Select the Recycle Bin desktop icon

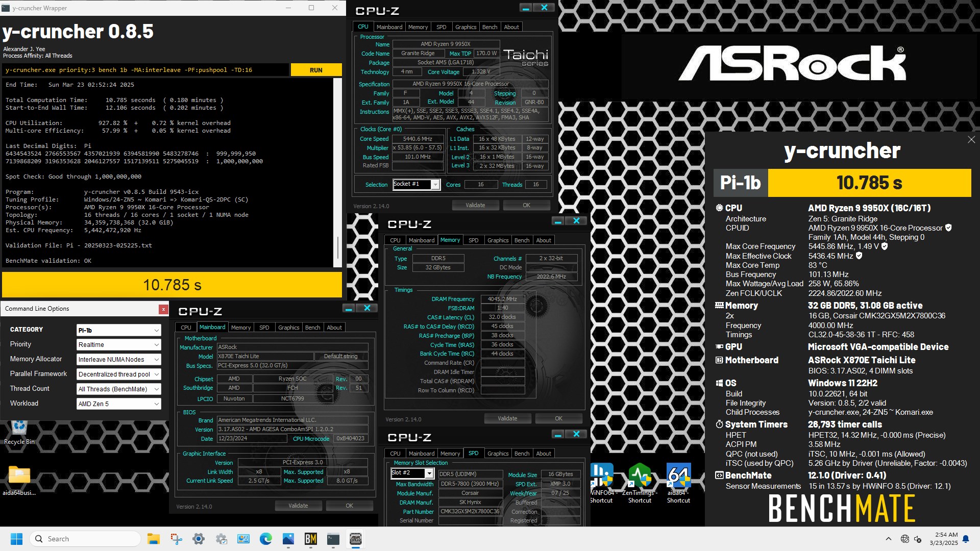[x=19, y=432]
